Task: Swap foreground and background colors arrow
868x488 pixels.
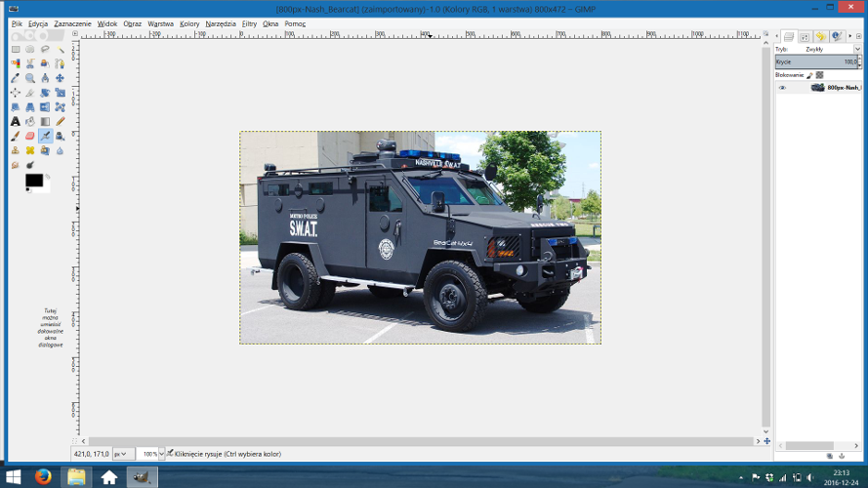Action: pyautogui.click(x=48, y=177)
